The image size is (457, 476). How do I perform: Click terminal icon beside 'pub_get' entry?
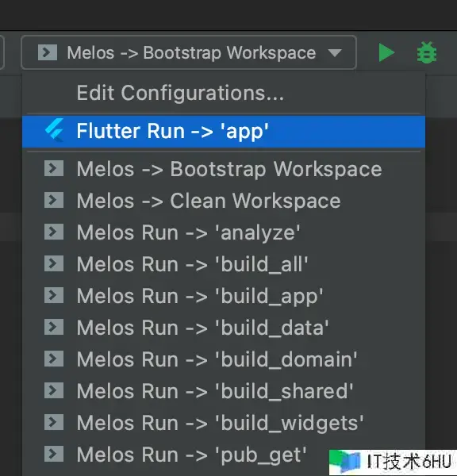coord(54,454)
